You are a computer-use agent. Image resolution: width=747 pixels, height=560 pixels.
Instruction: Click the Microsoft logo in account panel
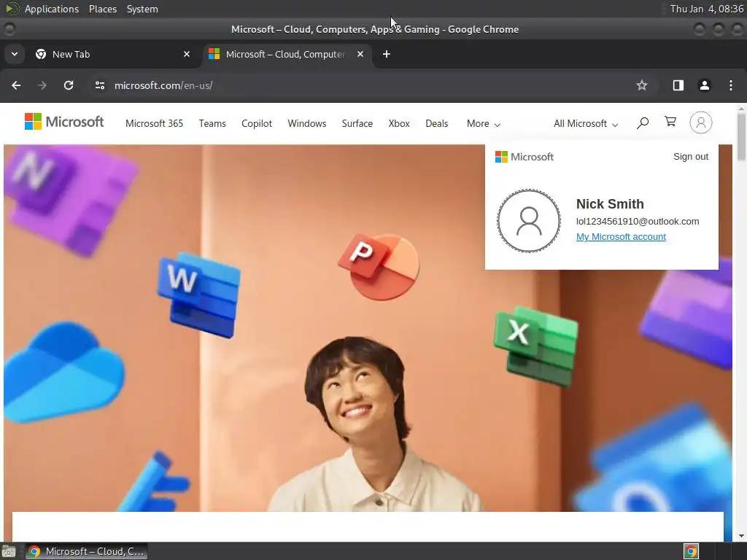[x=524, y=157]
